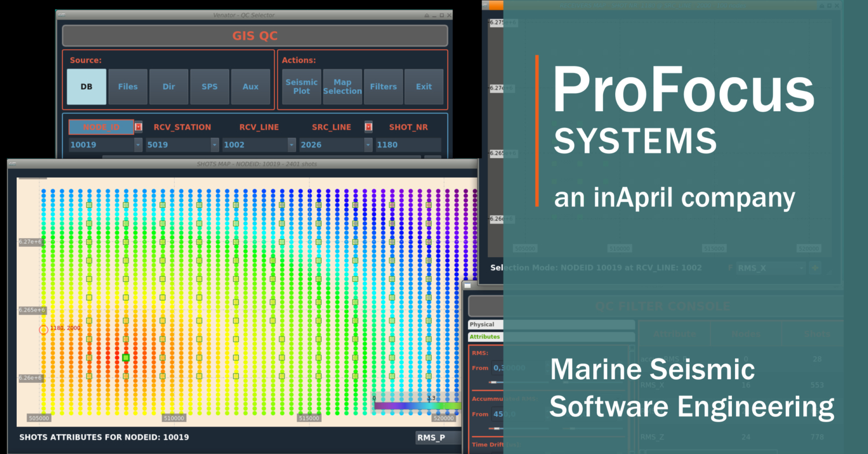Open the RCV_STATION 5019 dropdown
868x454 pixels.
coord(215,145)
